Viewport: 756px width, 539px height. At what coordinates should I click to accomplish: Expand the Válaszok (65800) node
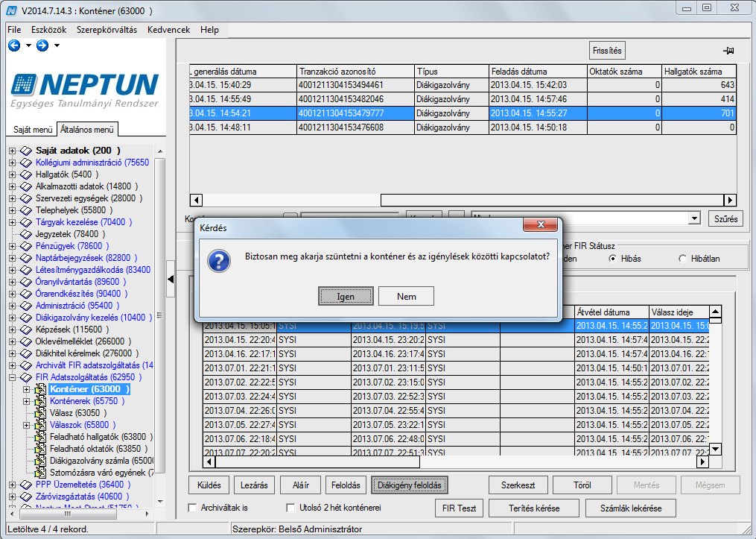pos(27,425)
